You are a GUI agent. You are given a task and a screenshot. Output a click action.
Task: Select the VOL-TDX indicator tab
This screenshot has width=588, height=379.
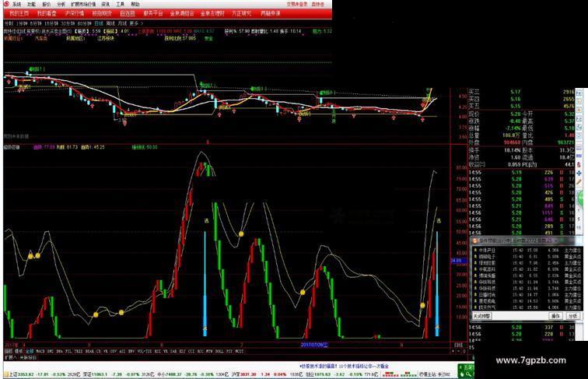(x=145, y=352)
